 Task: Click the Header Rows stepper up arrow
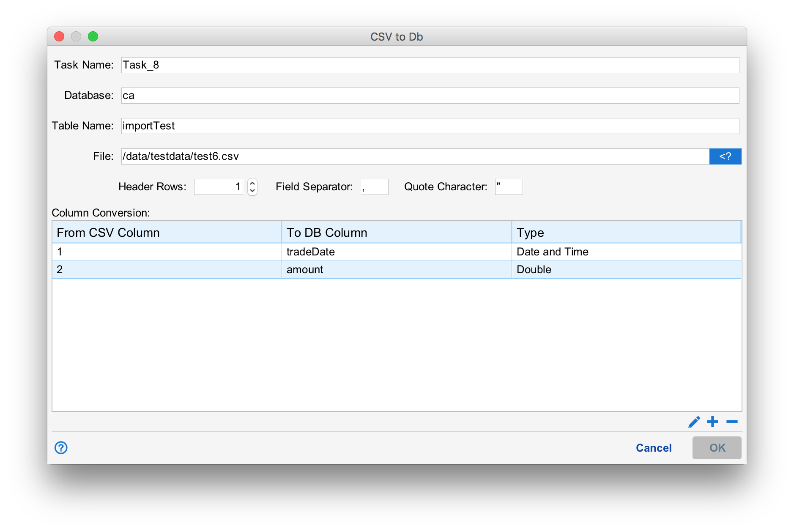252,183
